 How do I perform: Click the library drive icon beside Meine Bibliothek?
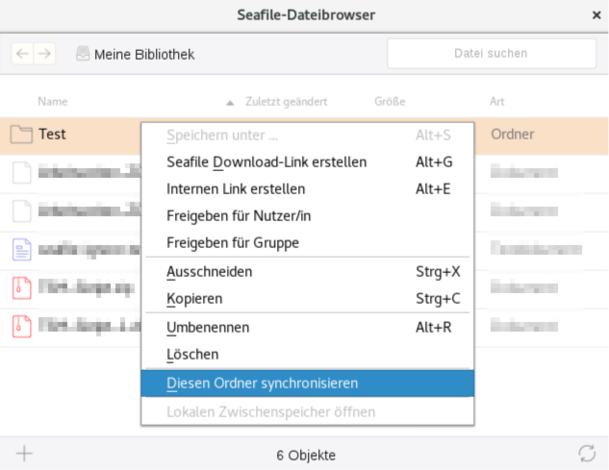[x=83, y=54]
